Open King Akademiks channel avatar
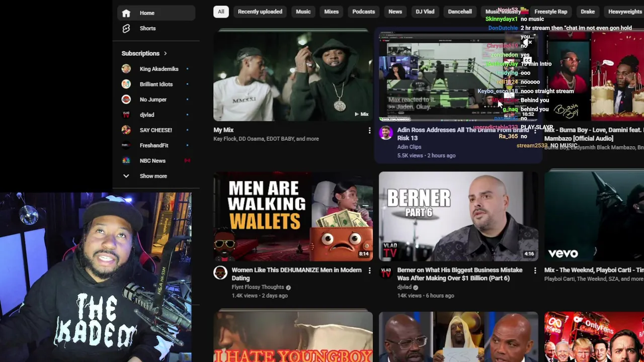Screen dimensions: 644x362 [x=126, y=69]
